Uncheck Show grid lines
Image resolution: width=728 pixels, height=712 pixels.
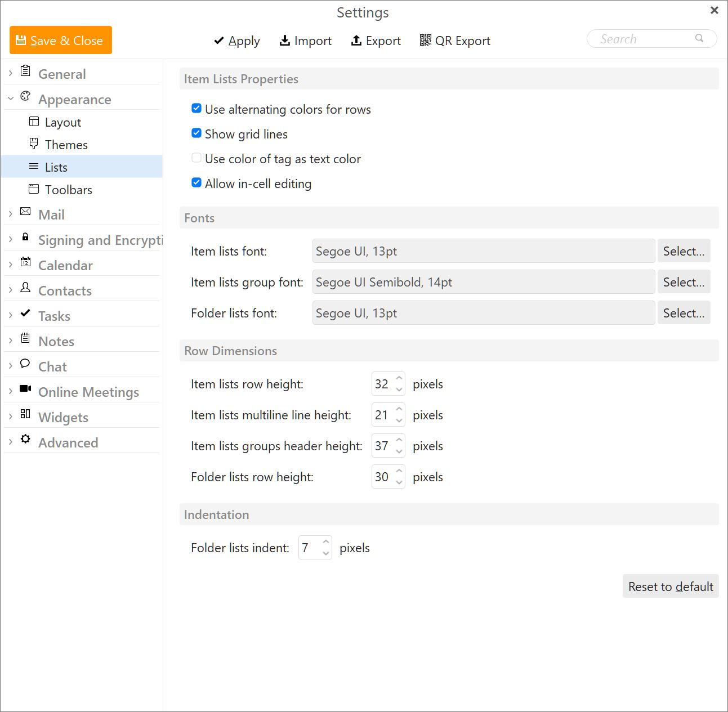[x=196, y=133]
